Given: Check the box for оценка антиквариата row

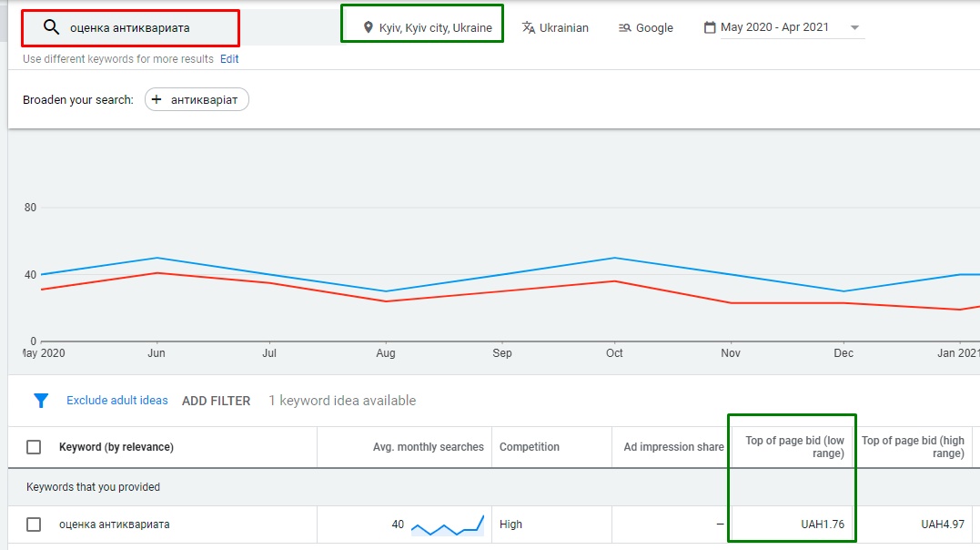Looking at the screenshot, I should point(34,525).
